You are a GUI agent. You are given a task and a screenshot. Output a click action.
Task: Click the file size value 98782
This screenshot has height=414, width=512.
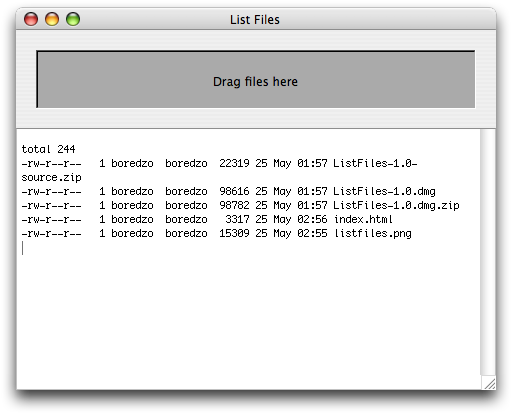click(x=234, y=205)
